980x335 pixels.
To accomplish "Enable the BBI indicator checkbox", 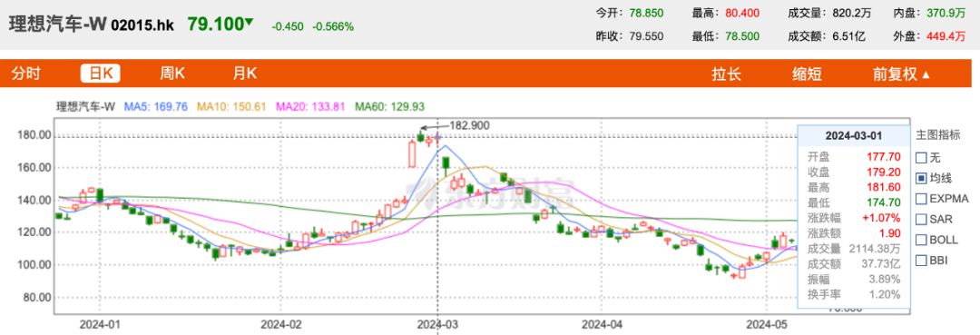I will pos(921,260).
